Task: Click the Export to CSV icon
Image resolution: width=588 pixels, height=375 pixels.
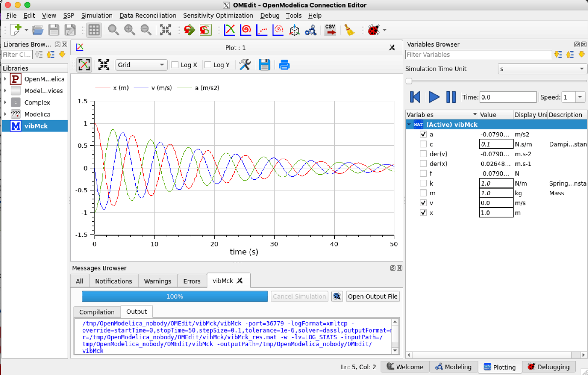Action: 331,30
